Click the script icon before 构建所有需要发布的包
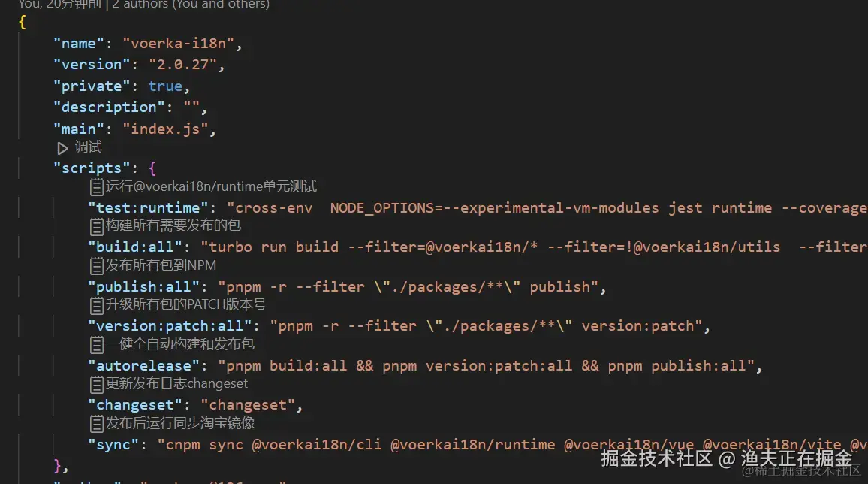 coord(96,226)
